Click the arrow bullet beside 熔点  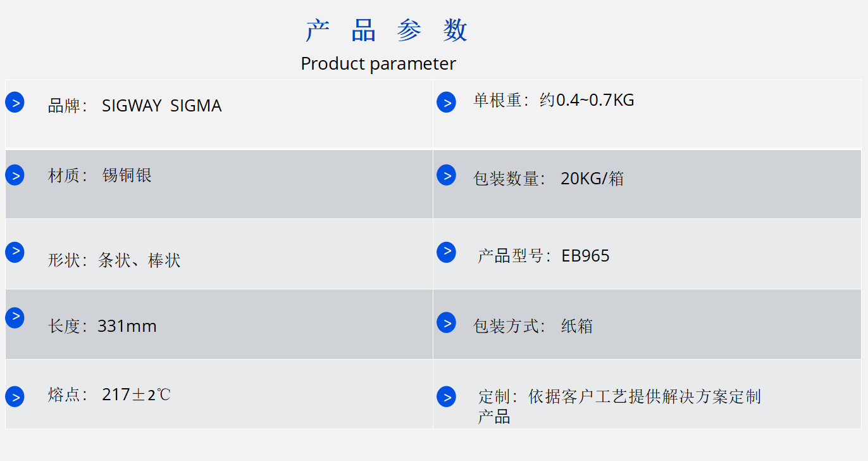15,397
